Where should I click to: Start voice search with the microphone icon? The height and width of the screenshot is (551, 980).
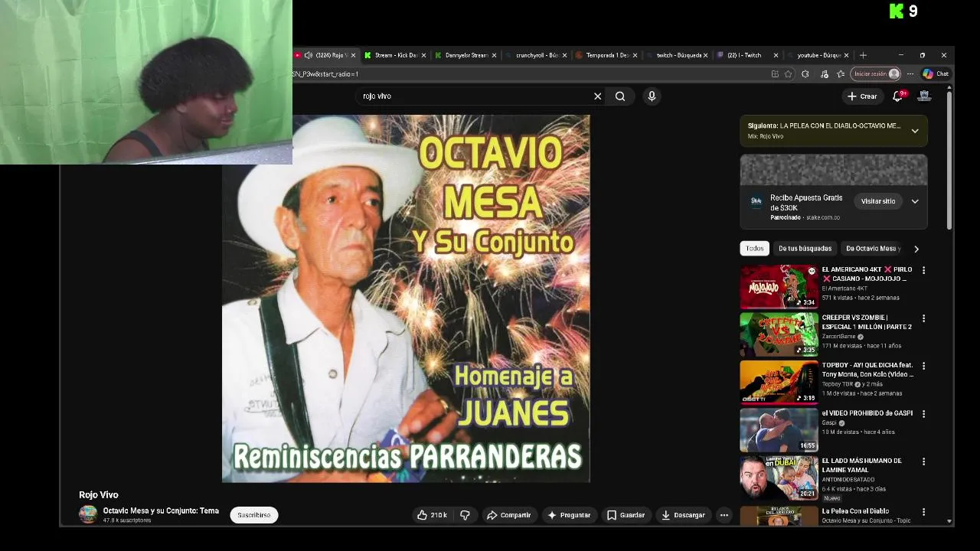pyautogui.click(x=652, y=96)
